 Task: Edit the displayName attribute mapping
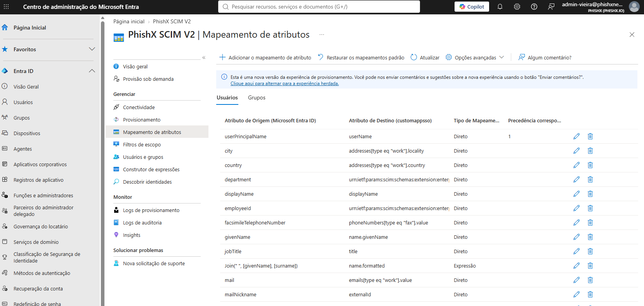coord(576,194)
